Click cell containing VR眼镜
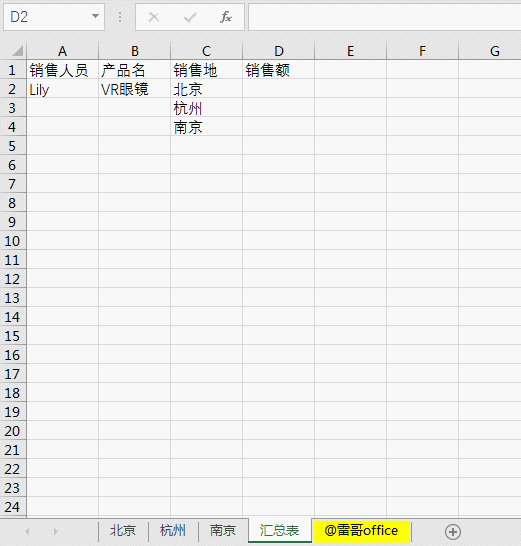This screenshot has width=521, height=546. coord(135,89)
